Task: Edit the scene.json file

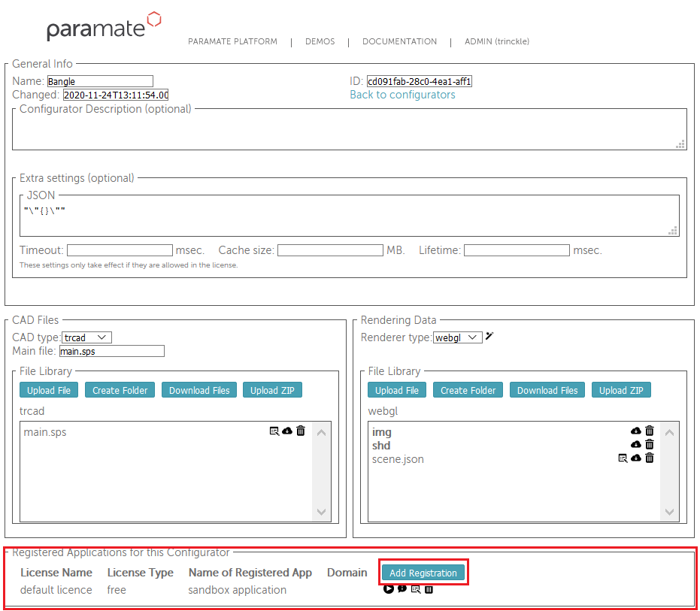Action: click(623, 458)
